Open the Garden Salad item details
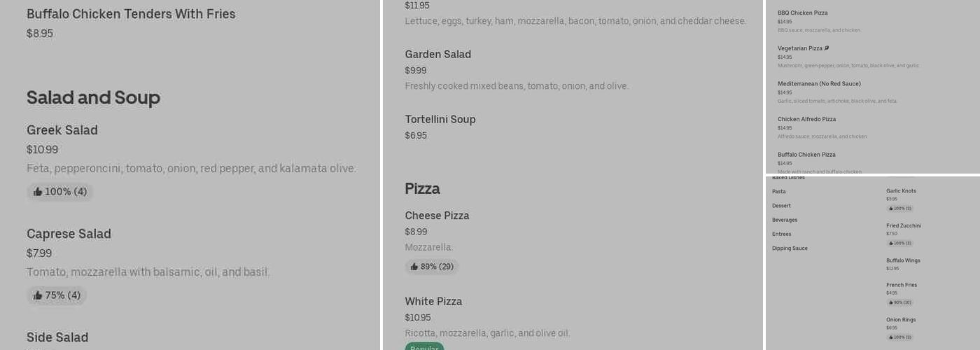 tap(437, 55)
